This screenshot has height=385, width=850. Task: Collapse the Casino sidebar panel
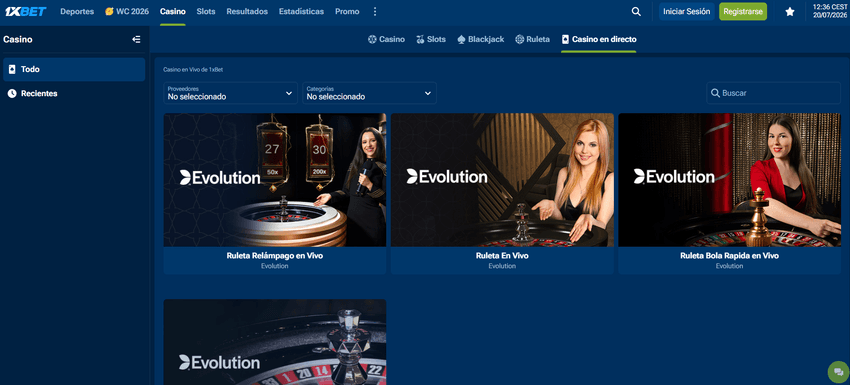click(x=136, y=40)
